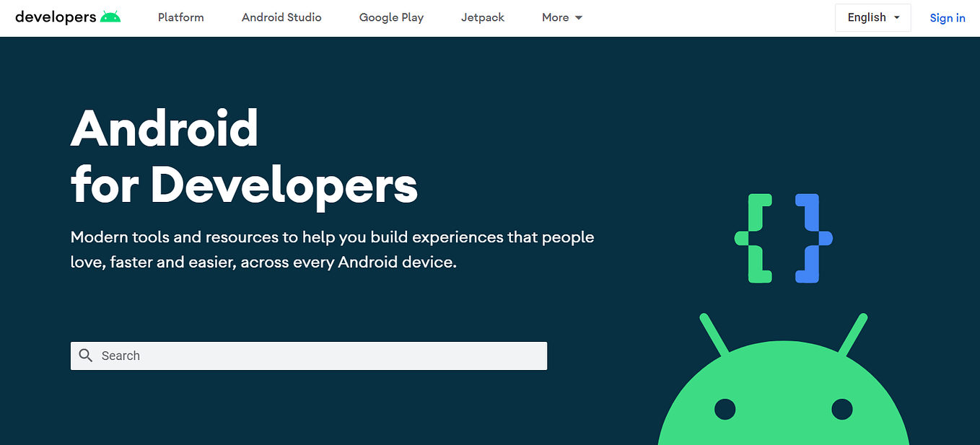The height and width of the screenshot is (445, 980).
Task: Select the Android Studio menu item
Action: click(x=281, y=17)
